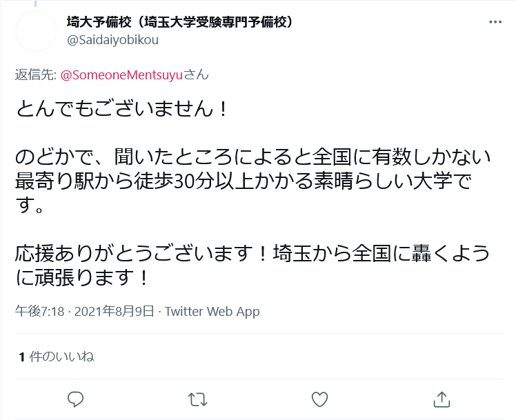The width and height of the screenshot is (516, 420).
Task: Open the three-dot more options menu
Action: pos(495,22)
